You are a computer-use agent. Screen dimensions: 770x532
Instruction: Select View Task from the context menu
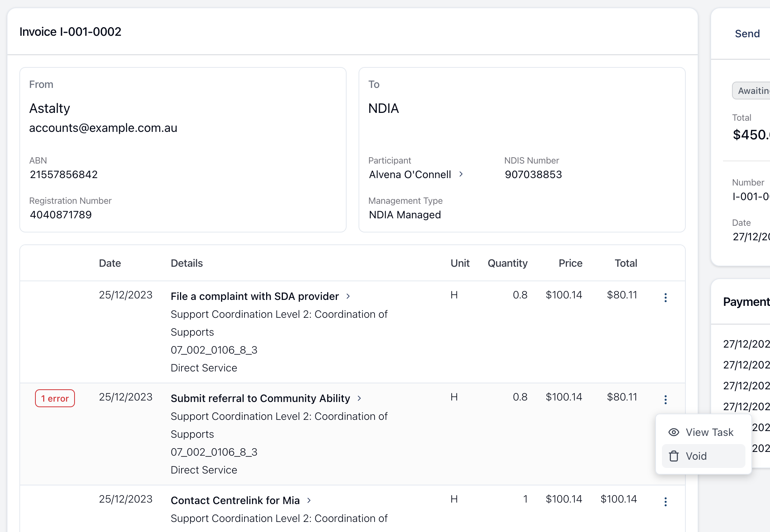[703, 432]
